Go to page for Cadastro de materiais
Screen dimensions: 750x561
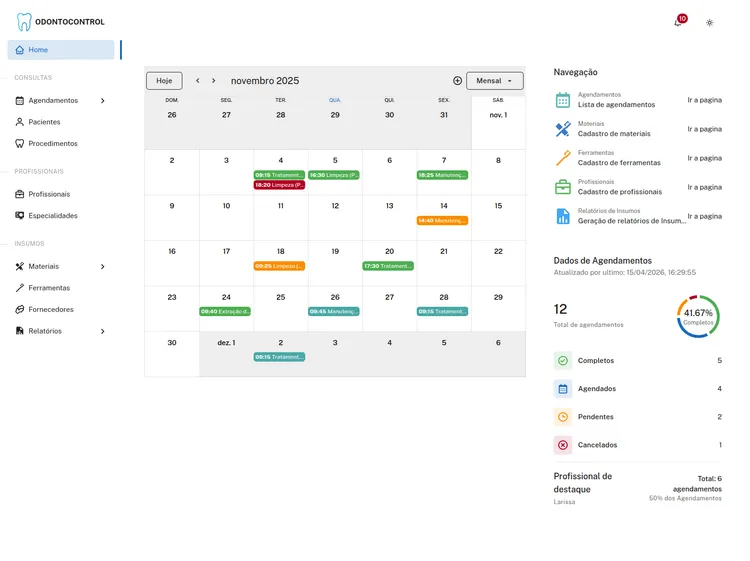(705, 129)
